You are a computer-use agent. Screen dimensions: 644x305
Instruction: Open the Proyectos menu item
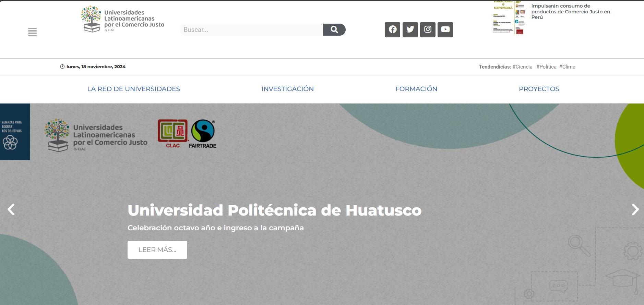[539, 89]
